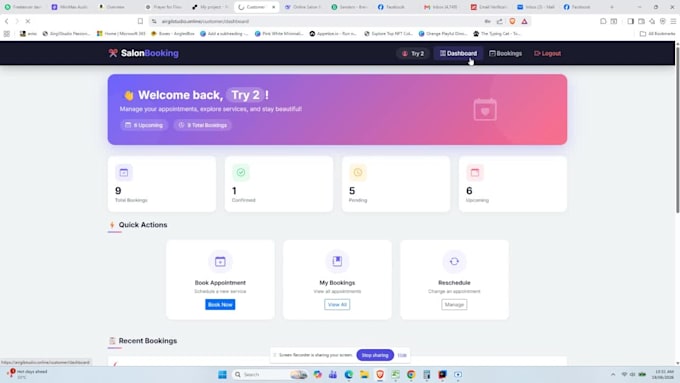Click the Confirmed checkmark icon
680x383 pixels.
tap(241, 172)
